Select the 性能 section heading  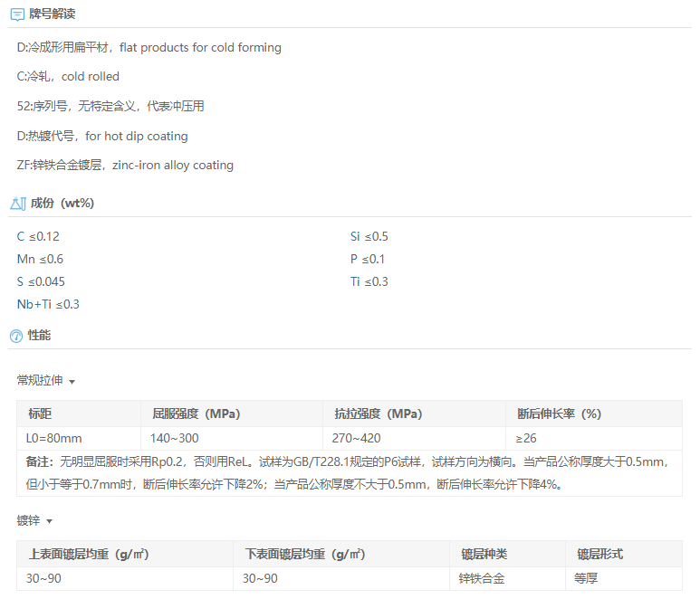pyautogui.click(x=39, y=336)
